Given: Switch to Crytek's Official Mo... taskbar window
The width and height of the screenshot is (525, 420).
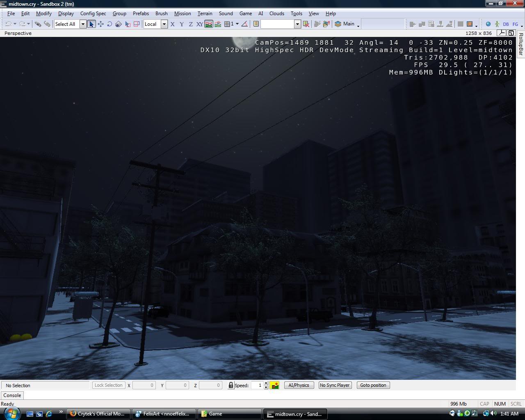Looking at the screenshot, I should tap(98, 414).
